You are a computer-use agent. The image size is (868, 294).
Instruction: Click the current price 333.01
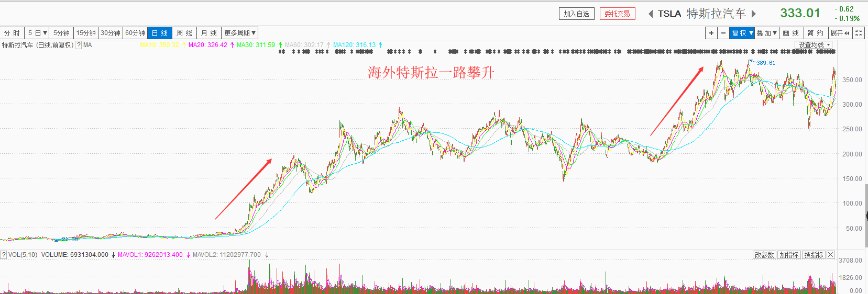[x=800, y=13]
